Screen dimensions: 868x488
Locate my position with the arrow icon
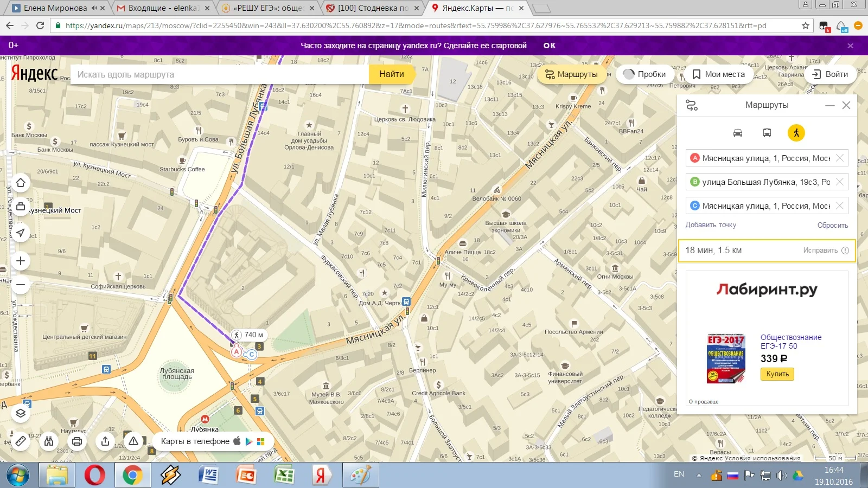pyautogui.click(x=21, y=233)
